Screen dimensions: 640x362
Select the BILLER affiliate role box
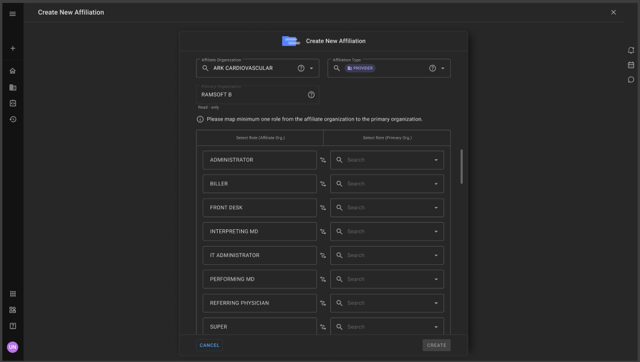click(260, 184)
